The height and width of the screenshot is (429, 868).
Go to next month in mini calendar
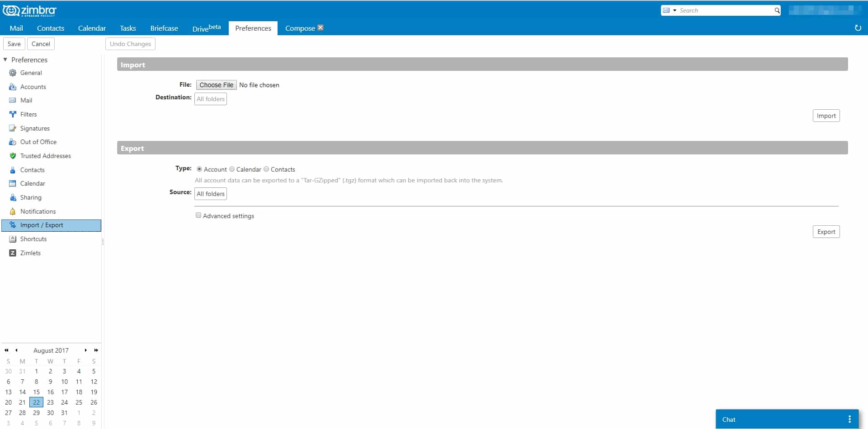[x=85, y=350]
